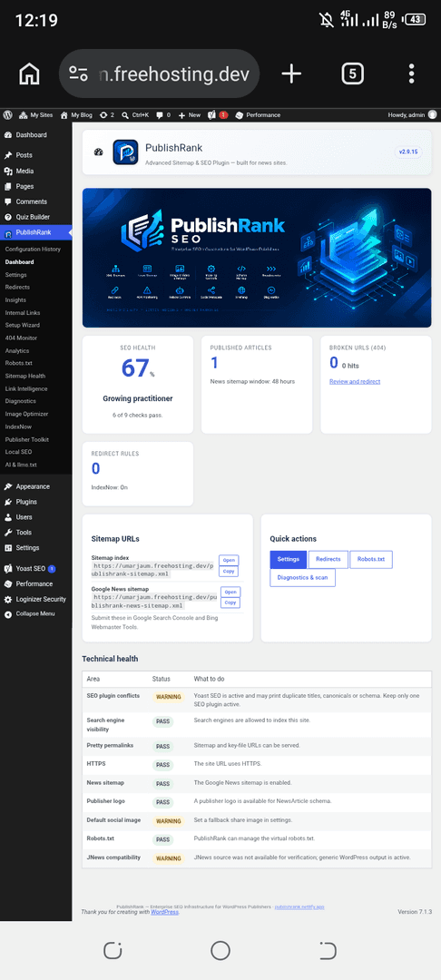This screenshot has height=980, width=441.
Task: Click the PublishRank SEO banner image
Action: point(257,258)
